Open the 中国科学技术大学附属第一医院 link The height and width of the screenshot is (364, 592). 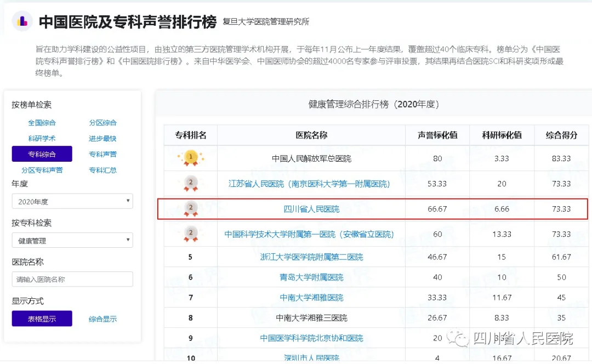click(309, 234)
